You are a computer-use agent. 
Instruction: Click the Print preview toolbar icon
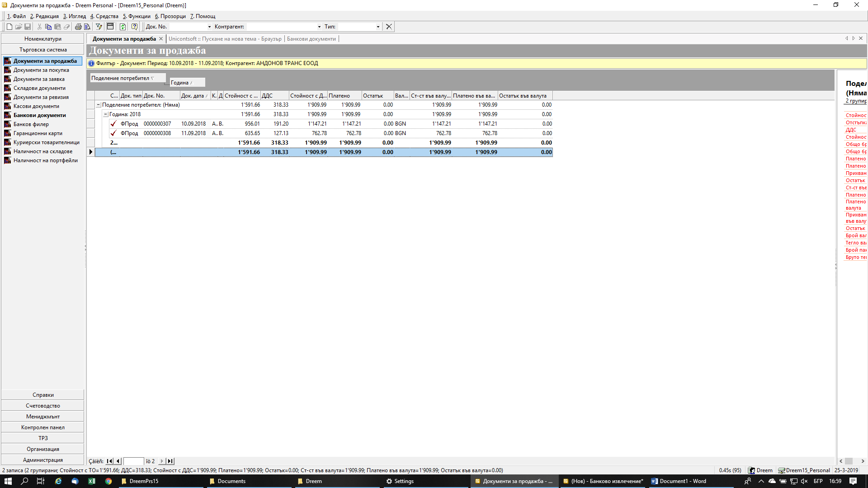click(x=87, y=27)
